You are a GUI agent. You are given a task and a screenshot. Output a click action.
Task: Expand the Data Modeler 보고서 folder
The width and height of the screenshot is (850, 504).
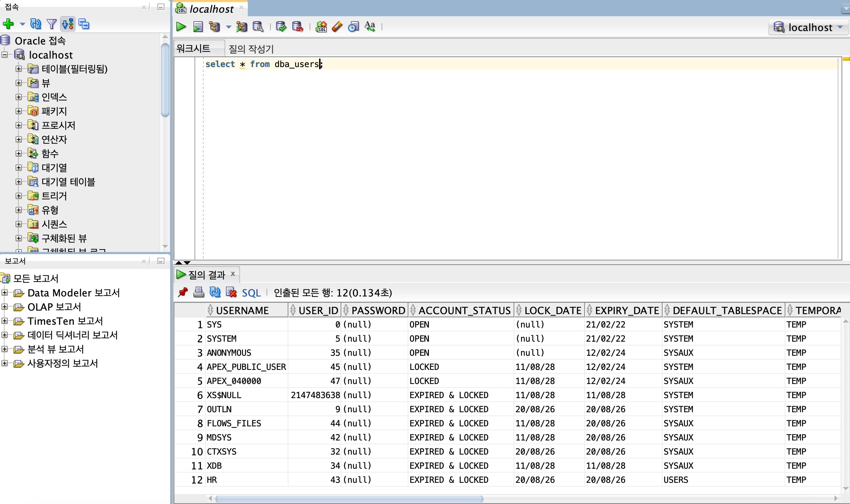click(x=5, y=293)
